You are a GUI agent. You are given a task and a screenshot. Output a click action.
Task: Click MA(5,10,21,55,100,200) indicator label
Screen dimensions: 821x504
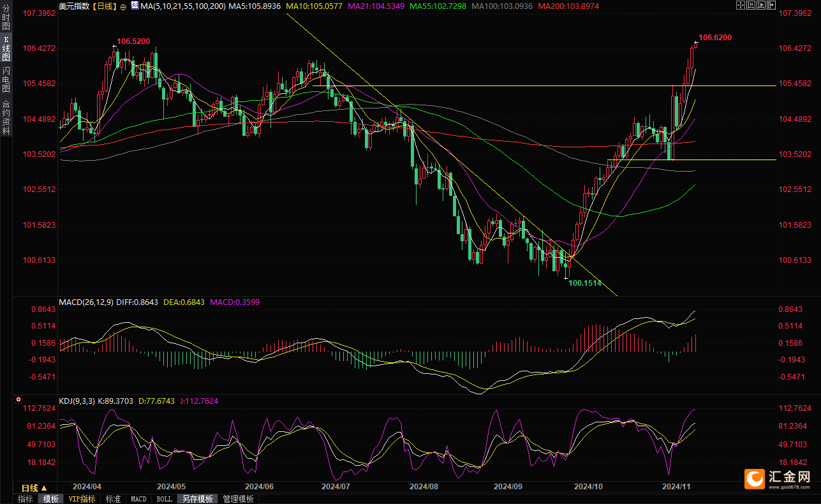click(183, 6)
